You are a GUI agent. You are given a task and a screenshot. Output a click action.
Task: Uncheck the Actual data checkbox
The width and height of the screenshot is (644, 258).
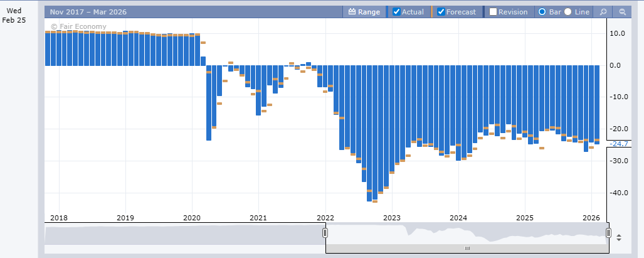396,12
